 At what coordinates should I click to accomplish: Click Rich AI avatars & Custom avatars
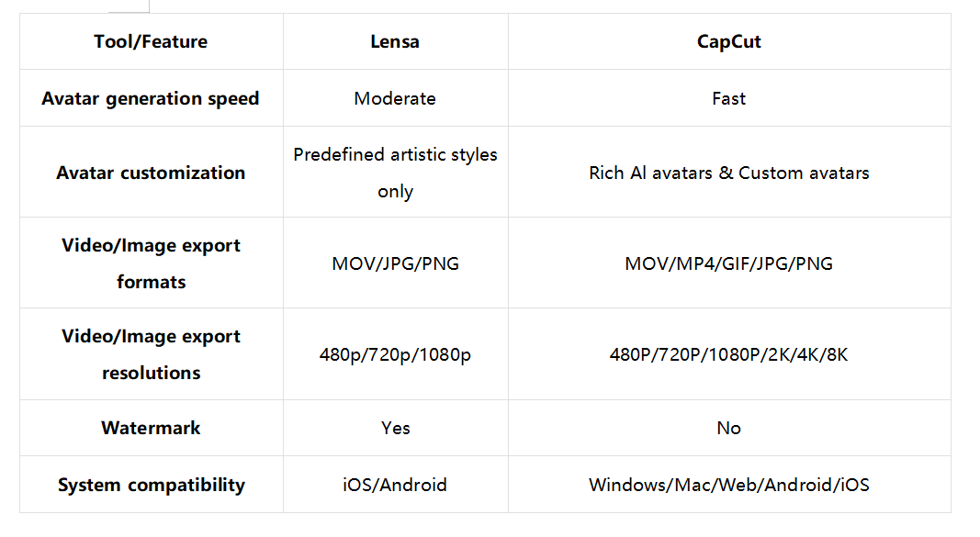click(x=728, y=173)
